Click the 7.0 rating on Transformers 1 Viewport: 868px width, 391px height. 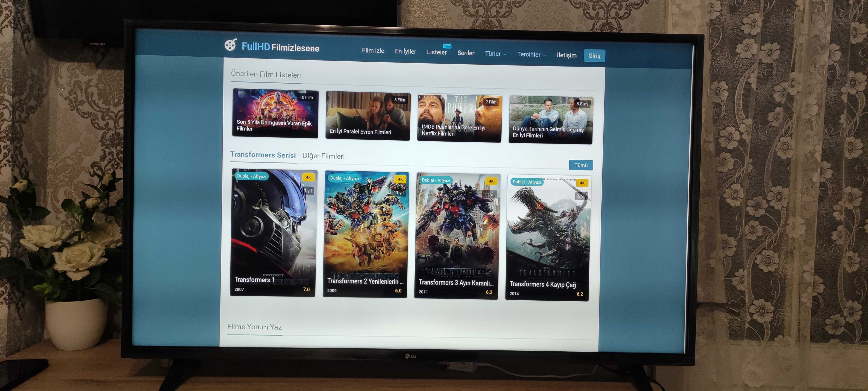click(x=306, y=289)
